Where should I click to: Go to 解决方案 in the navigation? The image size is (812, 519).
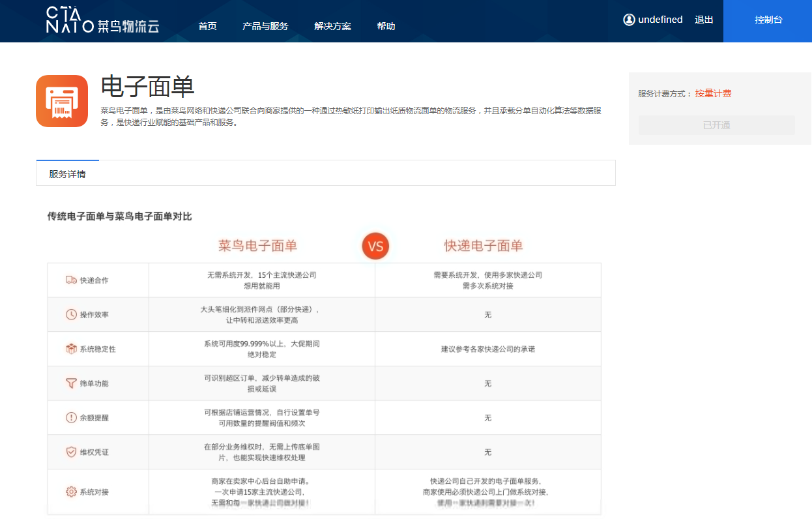332,26
